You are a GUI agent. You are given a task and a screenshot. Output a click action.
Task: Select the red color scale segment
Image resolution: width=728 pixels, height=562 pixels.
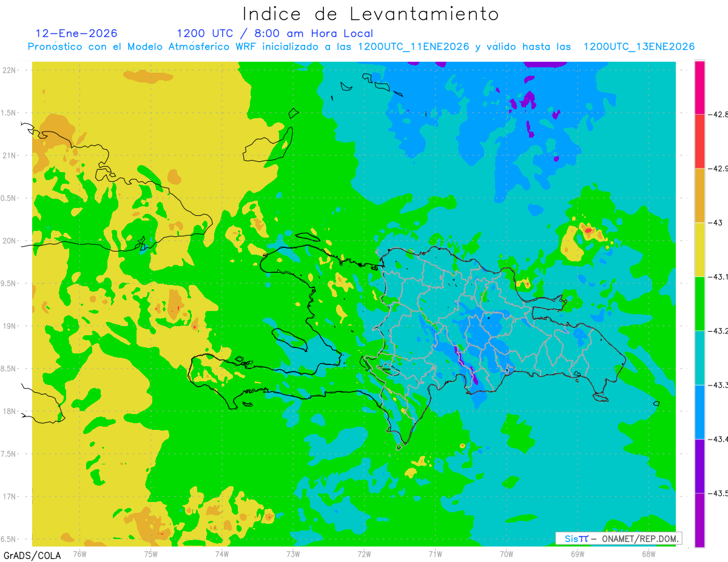[699, 141]
